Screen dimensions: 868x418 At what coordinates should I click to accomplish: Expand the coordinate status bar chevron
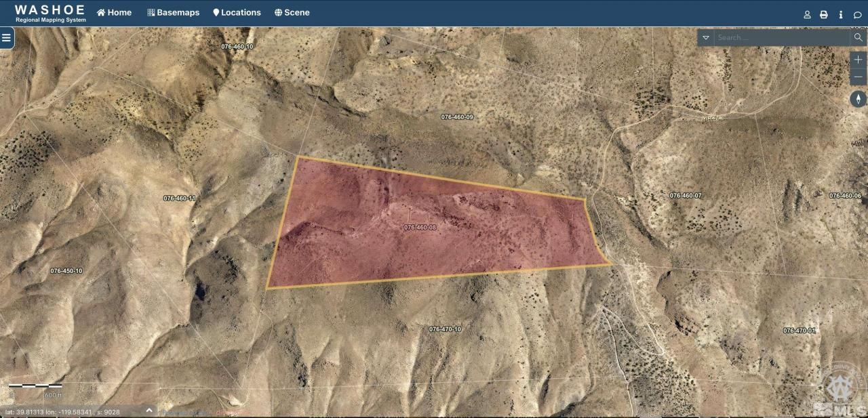(149, 410)
